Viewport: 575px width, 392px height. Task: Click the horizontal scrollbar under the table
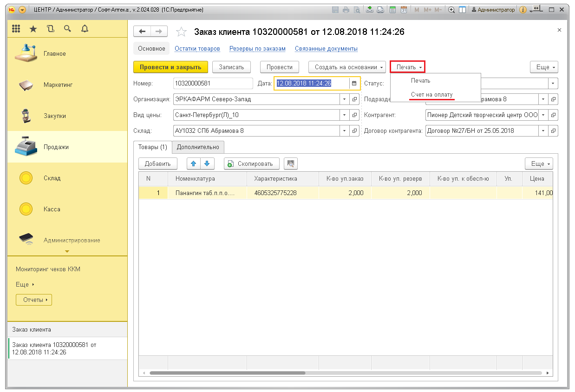click(228, 373)
